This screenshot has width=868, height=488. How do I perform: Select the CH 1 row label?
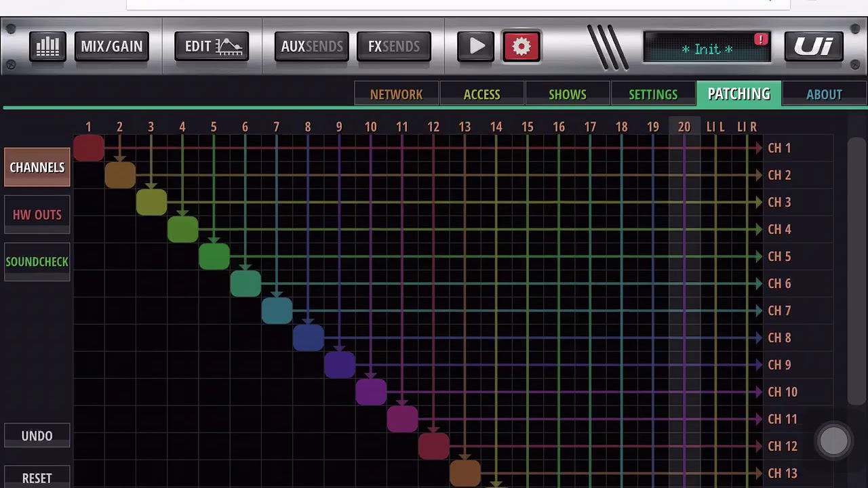click(779, 148)
